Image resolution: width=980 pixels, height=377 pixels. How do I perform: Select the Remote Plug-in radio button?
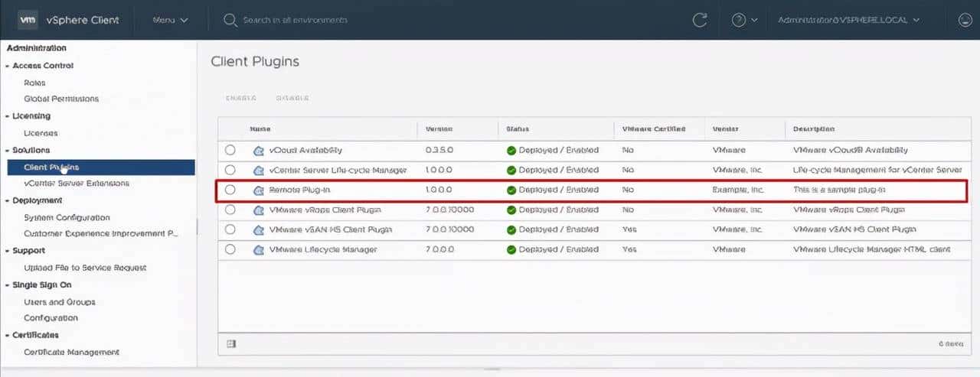point(230,190)
